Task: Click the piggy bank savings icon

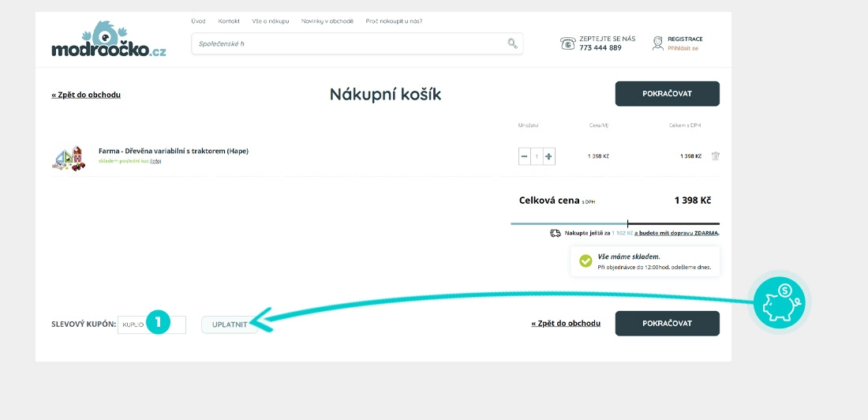Action: click(778, 303)
